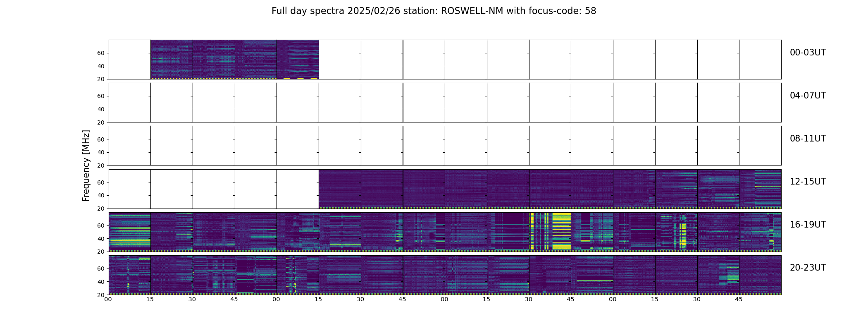
Task: Select the "08-11UT" row label
Action: tap(808, 139)
